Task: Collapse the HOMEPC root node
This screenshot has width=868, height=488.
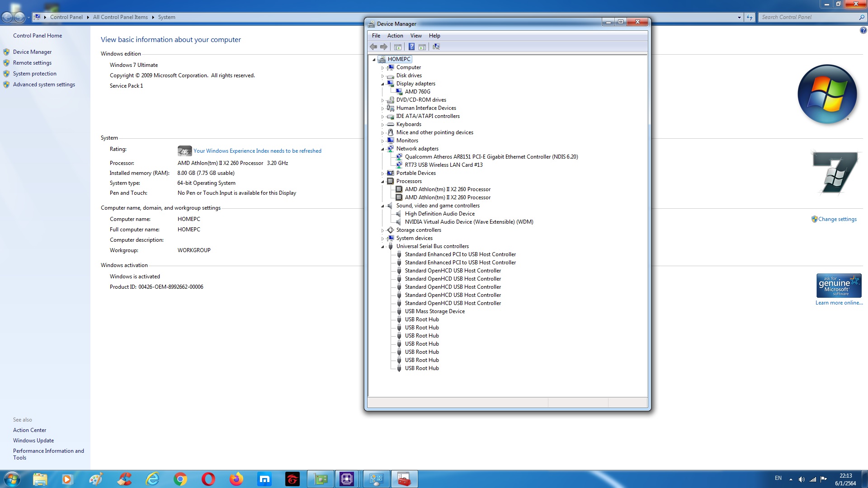Action: pyautogui.click(x=374, y=60)
